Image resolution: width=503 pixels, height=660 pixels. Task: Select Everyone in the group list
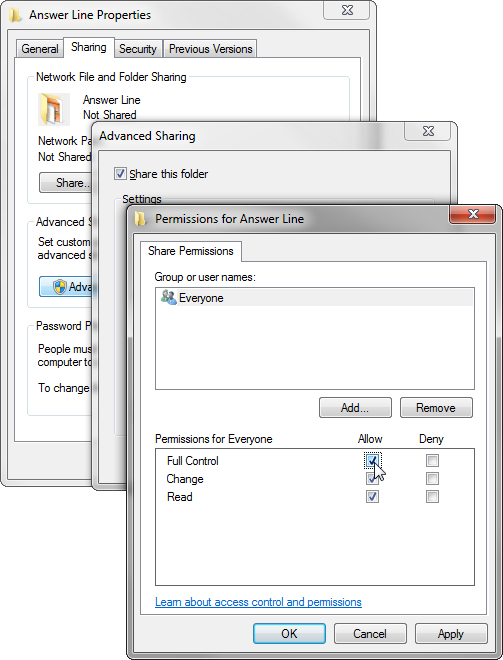(314, 298)
